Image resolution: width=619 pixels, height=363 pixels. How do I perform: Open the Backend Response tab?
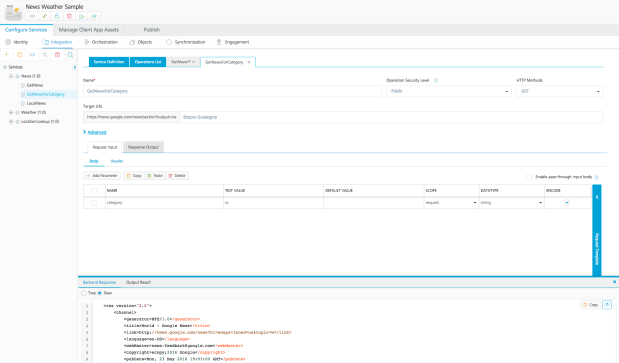(99, 282)
